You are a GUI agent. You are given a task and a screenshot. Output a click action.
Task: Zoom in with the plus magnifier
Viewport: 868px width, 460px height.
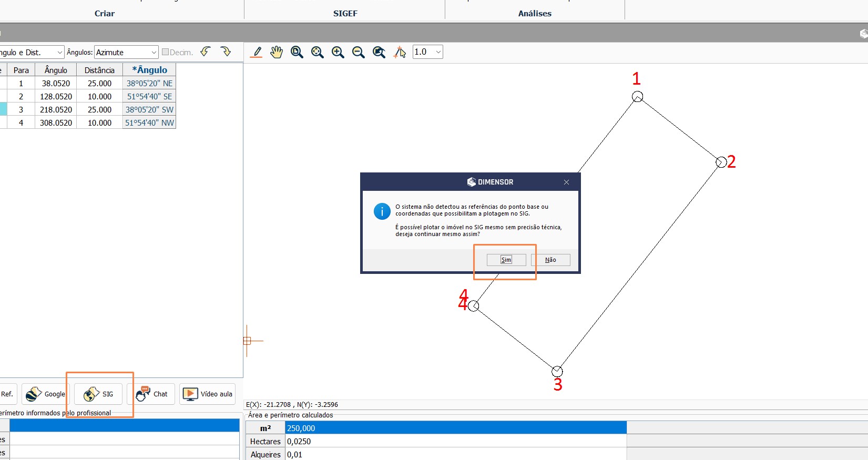click(338, 52)
